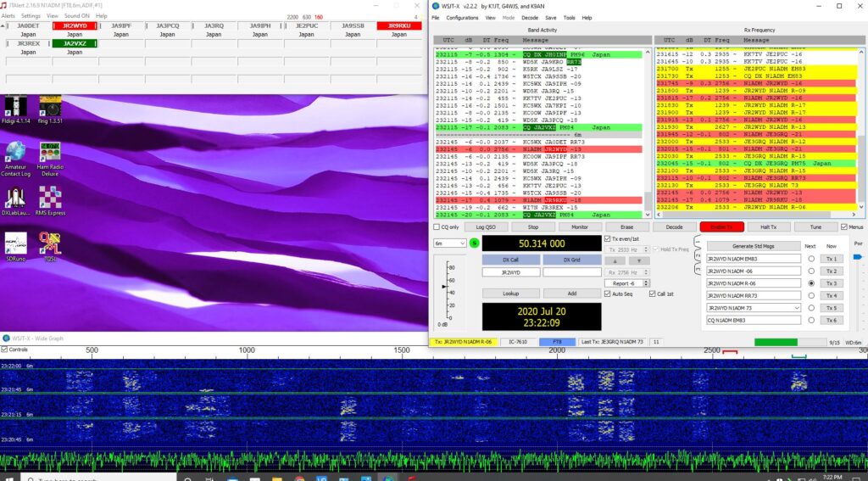
Task: Click the Pwr power slider handle
Action: [x=856, y=257]
